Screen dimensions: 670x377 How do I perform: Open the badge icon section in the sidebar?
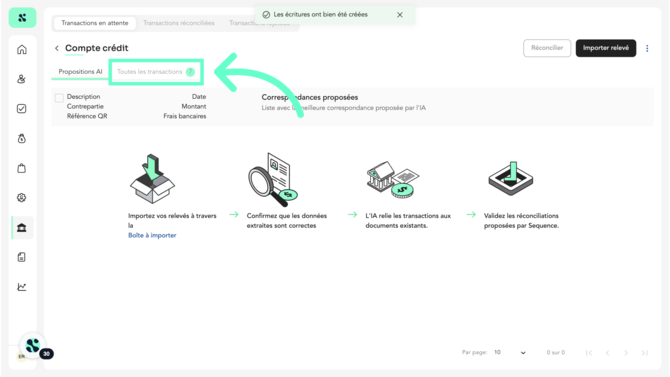click(22, 197)
